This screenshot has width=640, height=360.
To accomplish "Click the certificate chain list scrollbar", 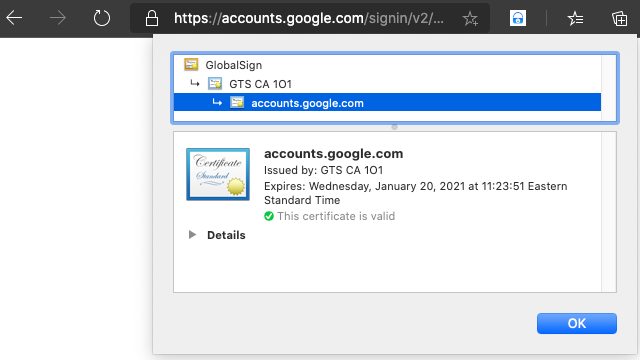I will (609, 88).
